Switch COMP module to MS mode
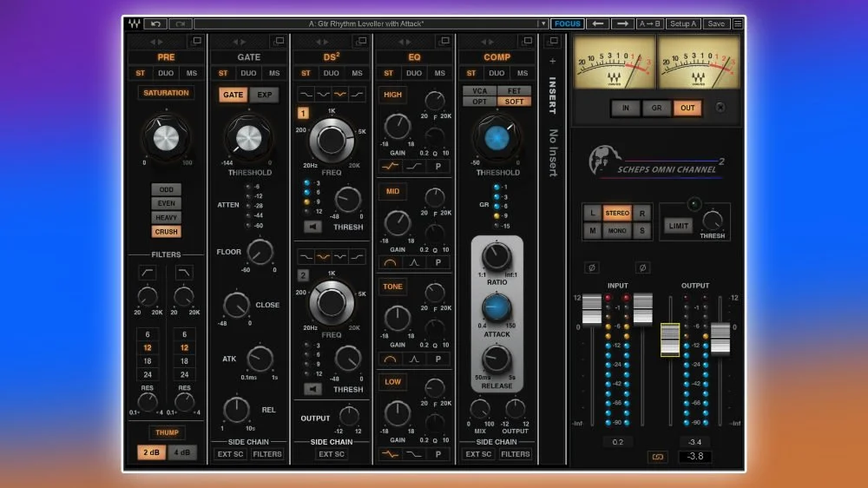 tap(522, 73)
